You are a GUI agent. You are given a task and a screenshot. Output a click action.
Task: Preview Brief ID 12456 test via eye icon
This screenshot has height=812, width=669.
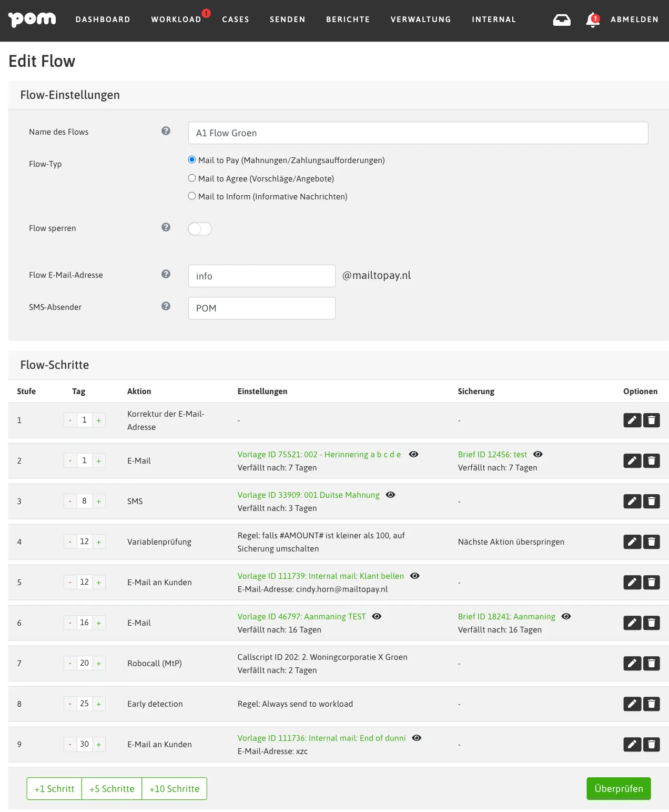click(x=538, y=454)
